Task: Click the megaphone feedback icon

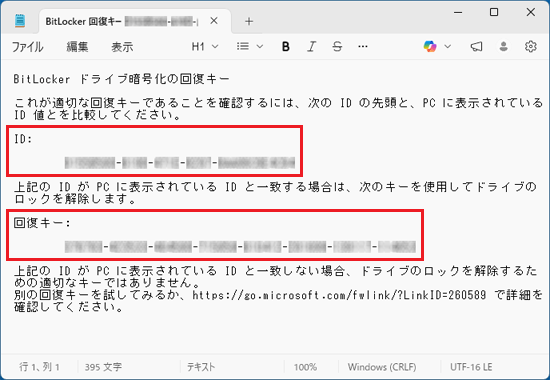Action: 476,46
